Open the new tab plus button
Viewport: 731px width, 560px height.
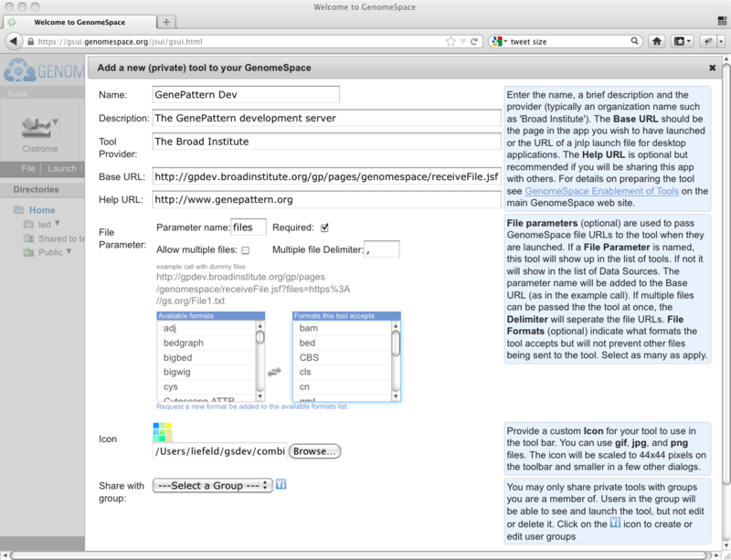[x=166, y=21]
